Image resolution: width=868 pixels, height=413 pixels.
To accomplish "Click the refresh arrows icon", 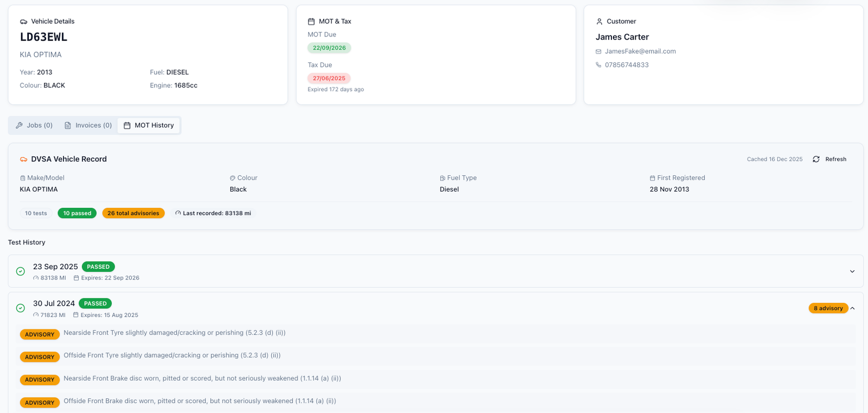I will (x=816, y=159).
